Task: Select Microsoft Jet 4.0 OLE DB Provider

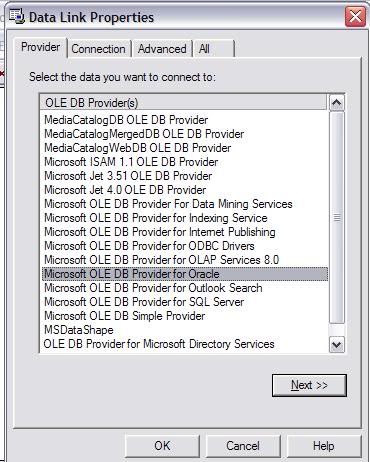Action: (125, 190)
